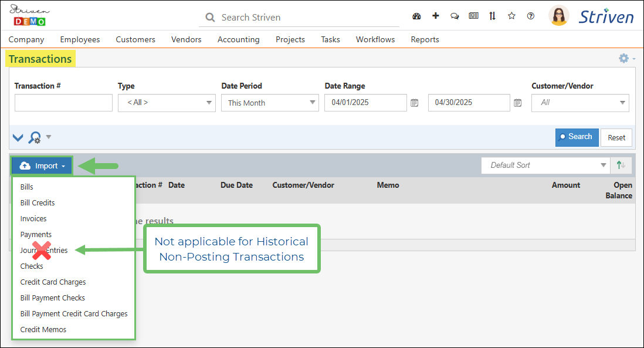Image resolution: width=644 pixels, height=348 pixels.
Task: Open the Date Period dropdown
Action: pos(270,103)
